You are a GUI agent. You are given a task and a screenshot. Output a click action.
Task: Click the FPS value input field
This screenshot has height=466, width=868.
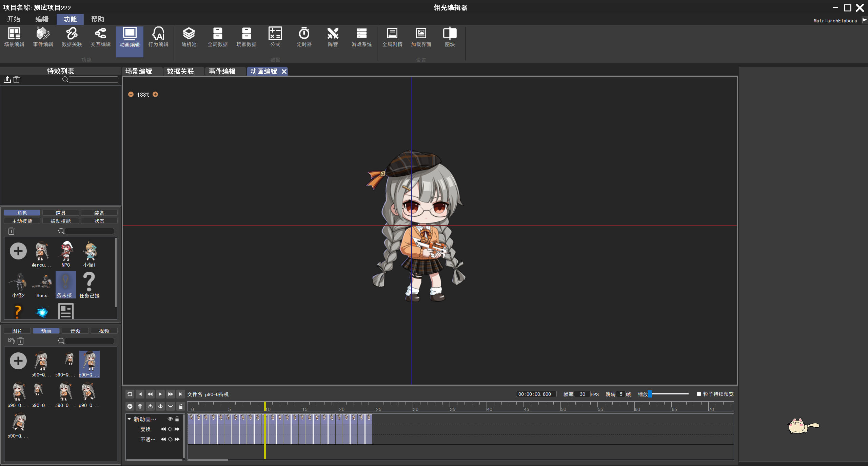point(582,394)
